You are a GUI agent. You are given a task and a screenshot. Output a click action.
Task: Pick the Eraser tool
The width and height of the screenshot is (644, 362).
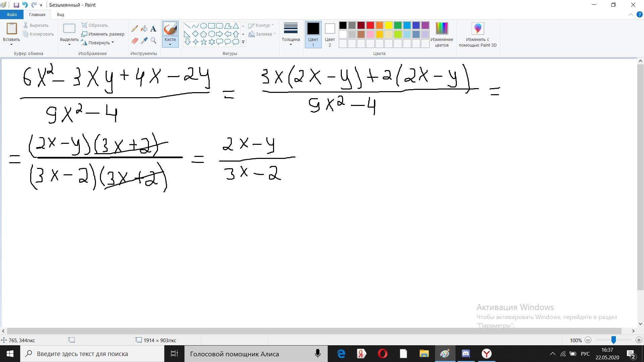(135, 41)
